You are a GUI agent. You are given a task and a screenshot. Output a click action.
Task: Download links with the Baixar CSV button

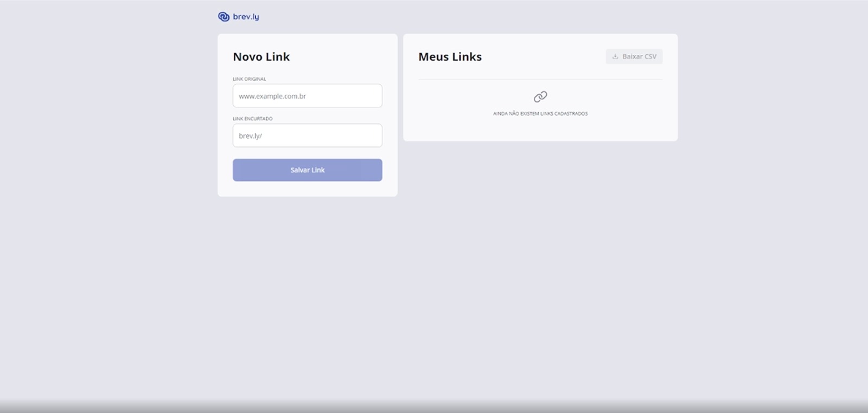tap(634, 56)
